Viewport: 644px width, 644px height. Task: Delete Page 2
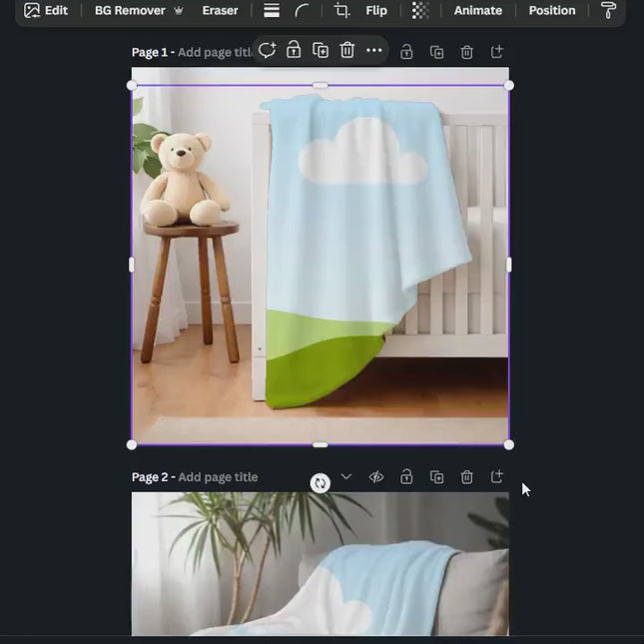click(x=467, y=477)
